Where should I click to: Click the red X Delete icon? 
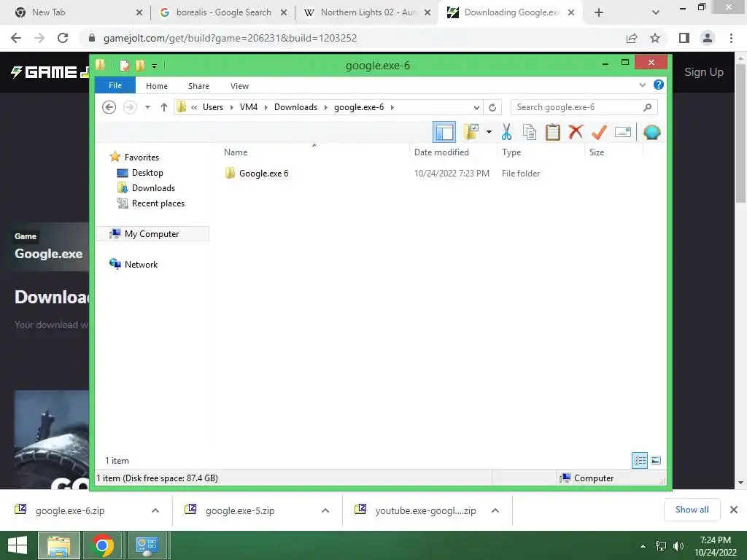(x=576, y=131)
